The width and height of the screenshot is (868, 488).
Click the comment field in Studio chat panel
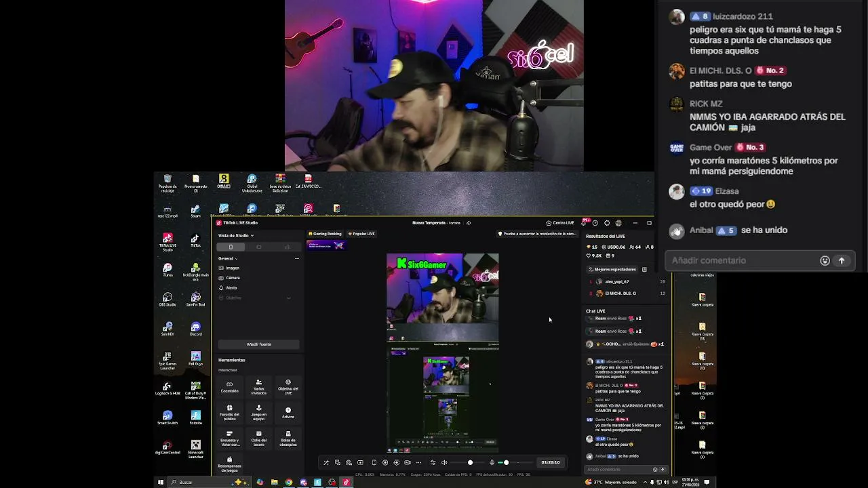[x=619, y=469]
